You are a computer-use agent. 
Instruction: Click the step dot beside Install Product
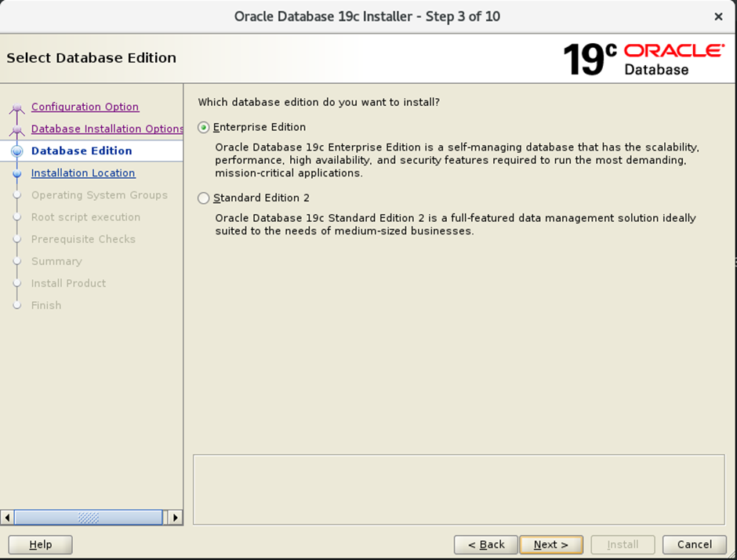click(17, 283)
